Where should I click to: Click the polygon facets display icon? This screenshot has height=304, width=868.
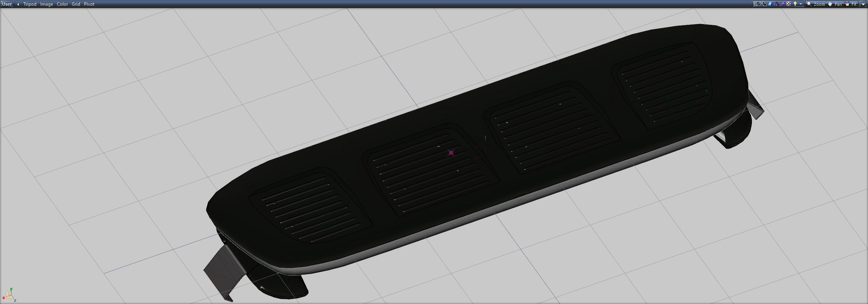[x=764, y=4]
